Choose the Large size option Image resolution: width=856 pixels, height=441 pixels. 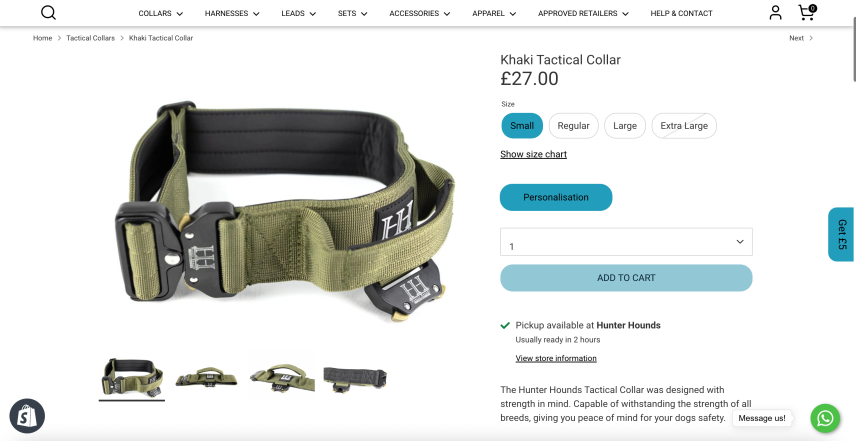tap(625, 126)
